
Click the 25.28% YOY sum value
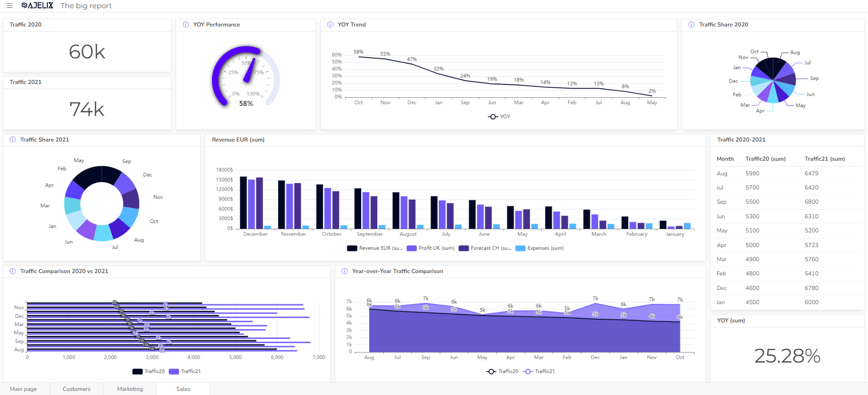[787, 356]
